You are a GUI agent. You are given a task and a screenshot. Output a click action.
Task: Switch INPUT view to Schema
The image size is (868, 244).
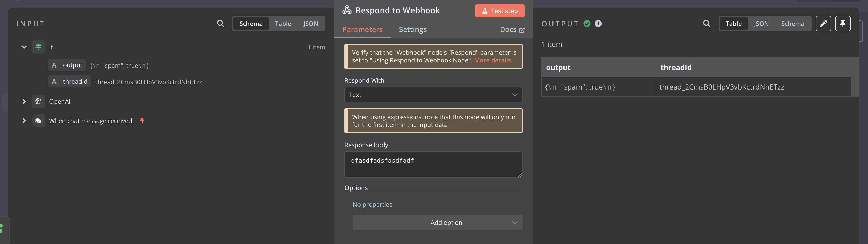[251, 24]
